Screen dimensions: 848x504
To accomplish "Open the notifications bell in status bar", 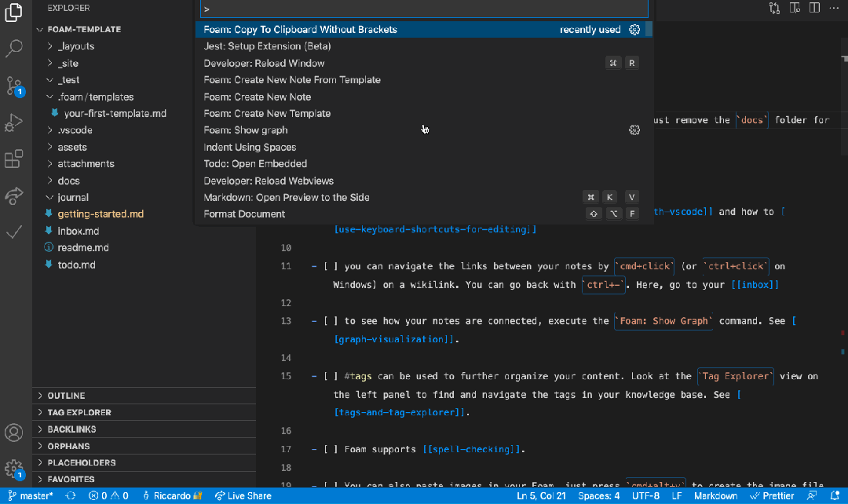I will (835, 496).
